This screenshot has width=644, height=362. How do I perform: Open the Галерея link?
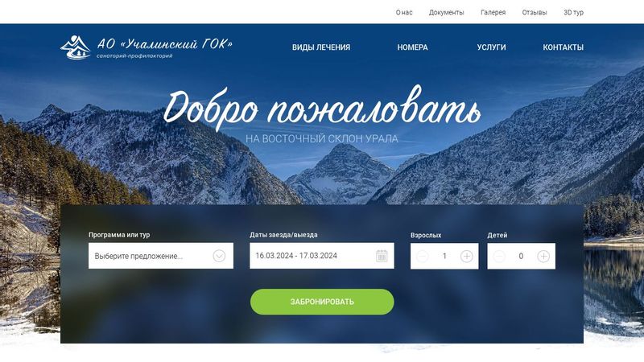click(x=493, y=12)
